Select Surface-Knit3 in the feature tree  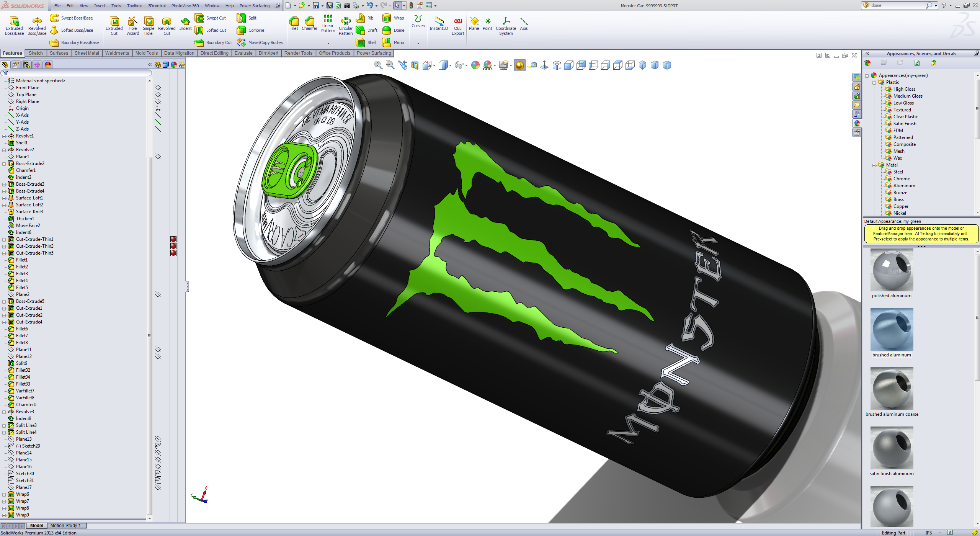[x=26, y=212]
